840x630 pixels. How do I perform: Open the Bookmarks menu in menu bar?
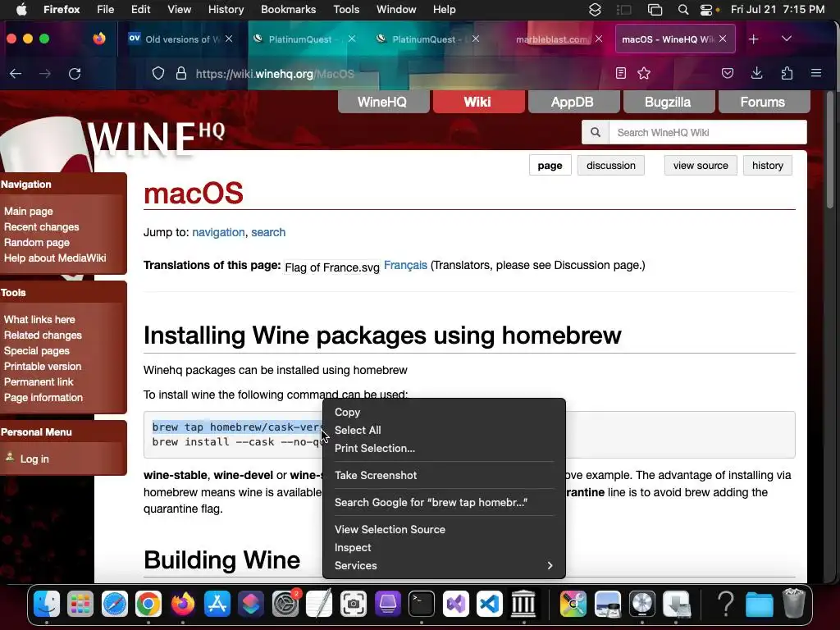[x=288, y=10]
